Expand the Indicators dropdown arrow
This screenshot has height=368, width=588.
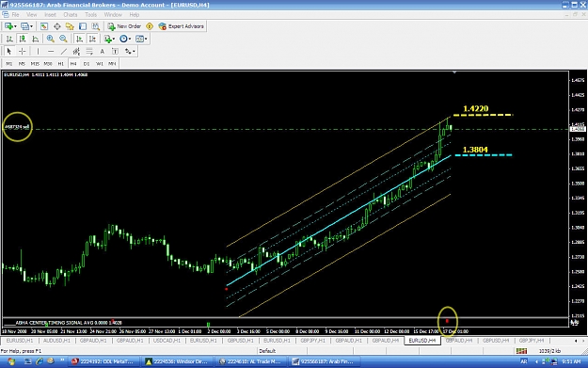[114, 39]
